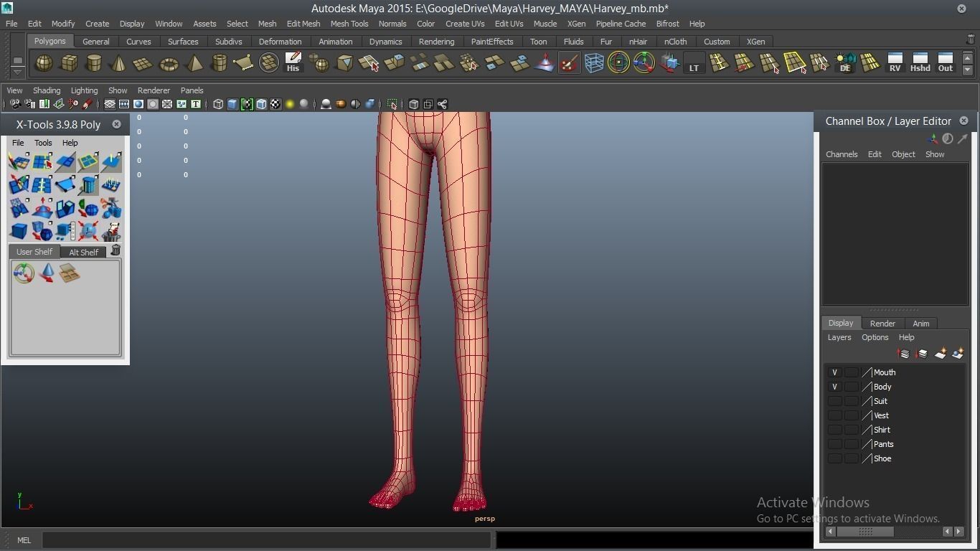Create a polygon cone from the shelf
The image size is (980, 551).
click(118, 63)
